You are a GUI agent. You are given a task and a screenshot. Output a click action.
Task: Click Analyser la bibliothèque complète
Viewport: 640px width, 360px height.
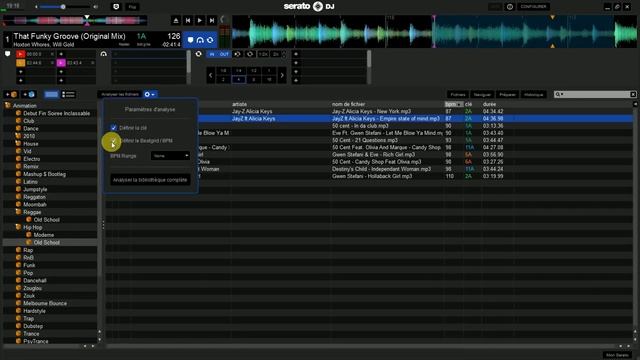point(150,180)
